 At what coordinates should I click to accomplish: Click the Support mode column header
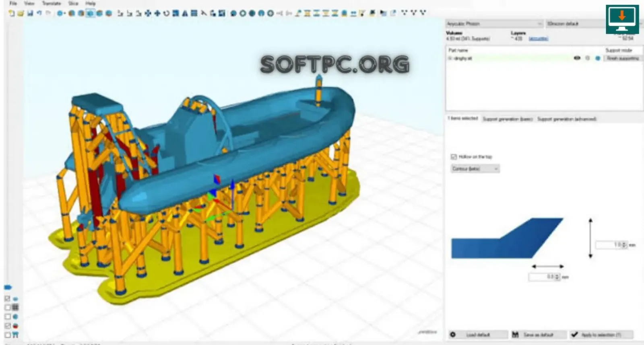pos(619,50)
